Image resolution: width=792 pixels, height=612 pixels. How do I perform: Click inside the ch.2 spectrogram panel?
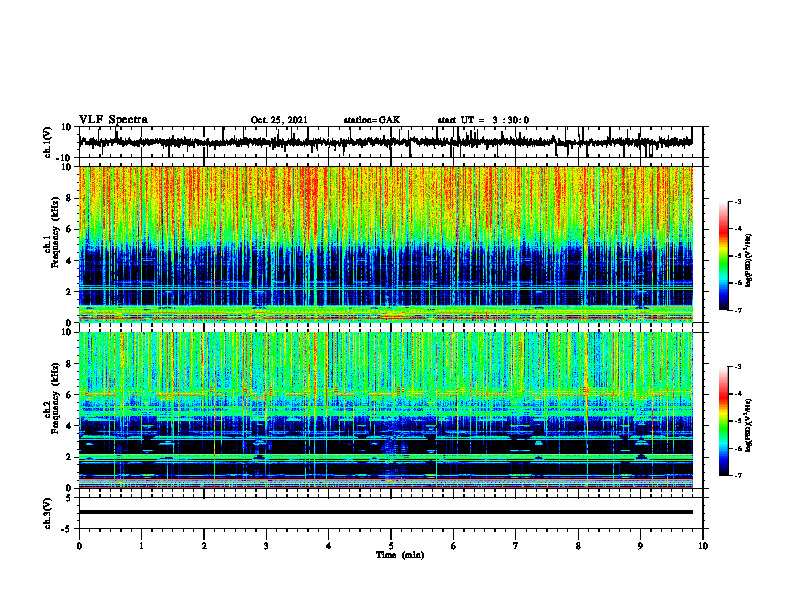pos(385,410)
